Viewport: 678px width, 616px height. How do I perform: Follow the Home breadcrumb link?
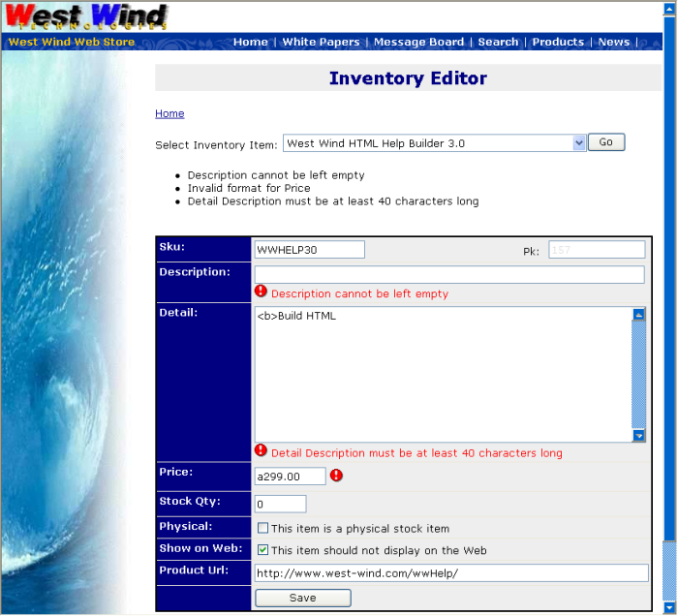pyautogui.click(x=169, y=113)
